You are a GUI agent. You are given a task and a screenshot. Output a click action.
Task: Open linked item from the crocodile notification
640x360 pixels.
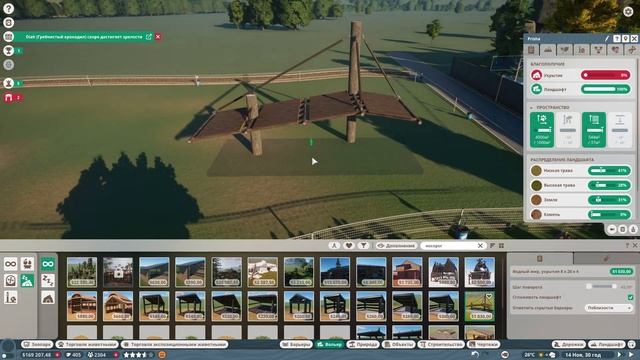point(149,37)
